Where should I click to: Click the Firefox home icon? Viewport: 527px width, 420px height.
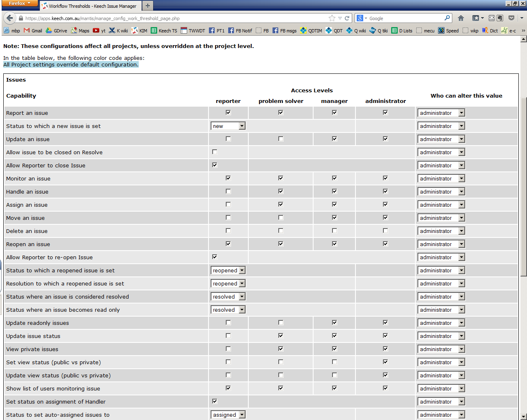(461, 18)
